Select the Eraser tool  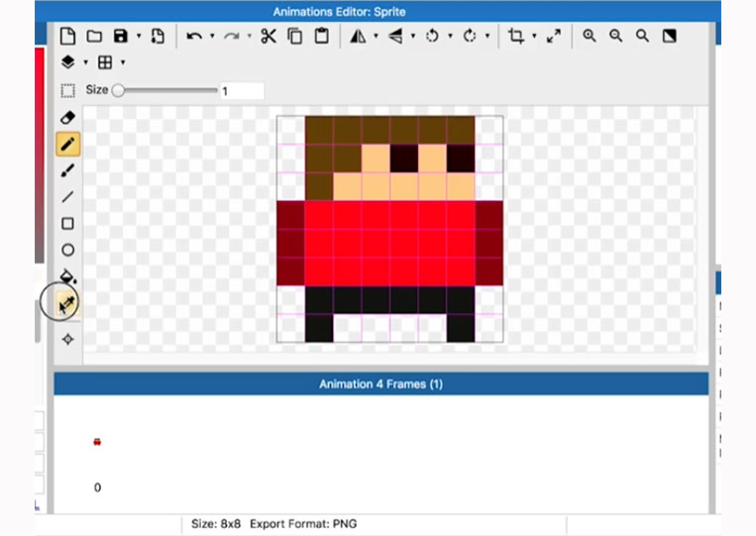[x=68, y=118]
